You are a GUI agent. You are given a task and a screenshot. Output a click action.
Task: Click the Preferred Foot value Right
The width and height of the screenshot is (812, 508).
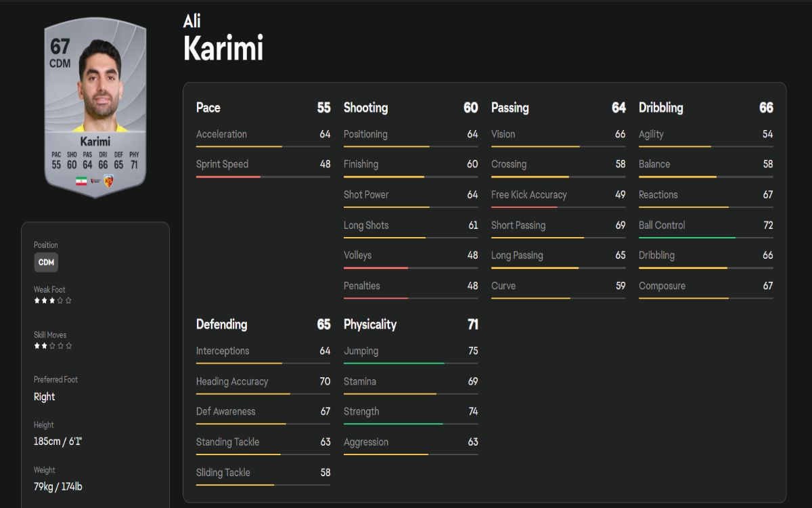[x=45, y=397]
